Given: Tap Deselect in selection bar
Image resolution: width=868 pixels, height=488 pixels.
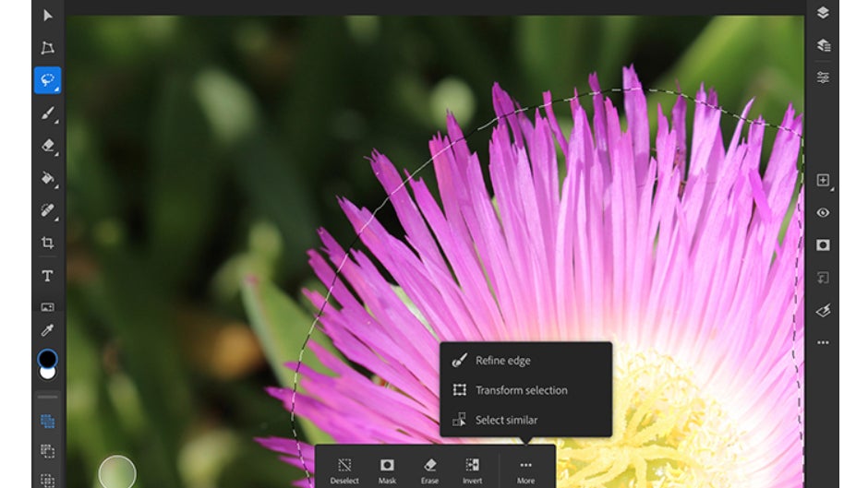Looking at the screenshot, I should point(344,470).
